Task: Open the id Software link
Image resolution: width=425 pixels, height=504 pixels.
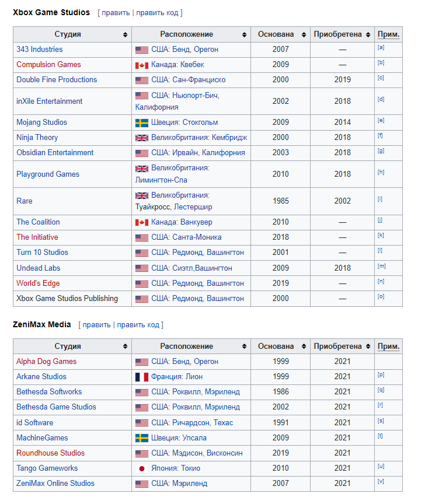Action: (x=35, y=423)
